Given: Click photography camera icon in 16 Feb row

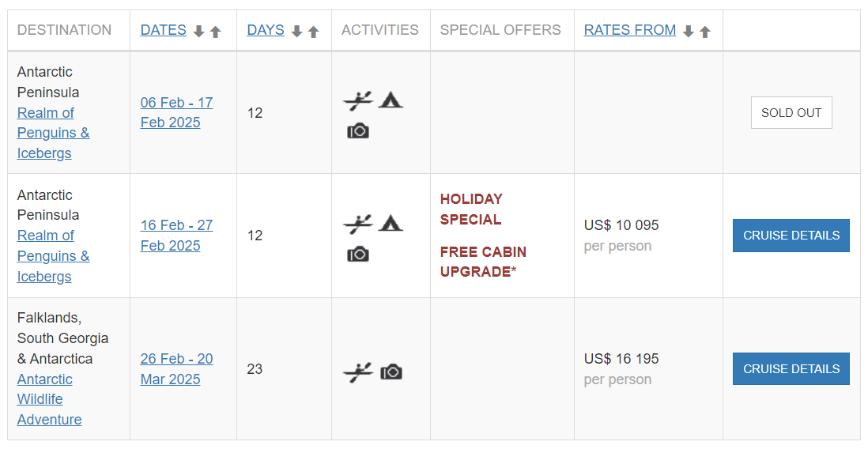Looking at the screenshot, I should 358,255.
